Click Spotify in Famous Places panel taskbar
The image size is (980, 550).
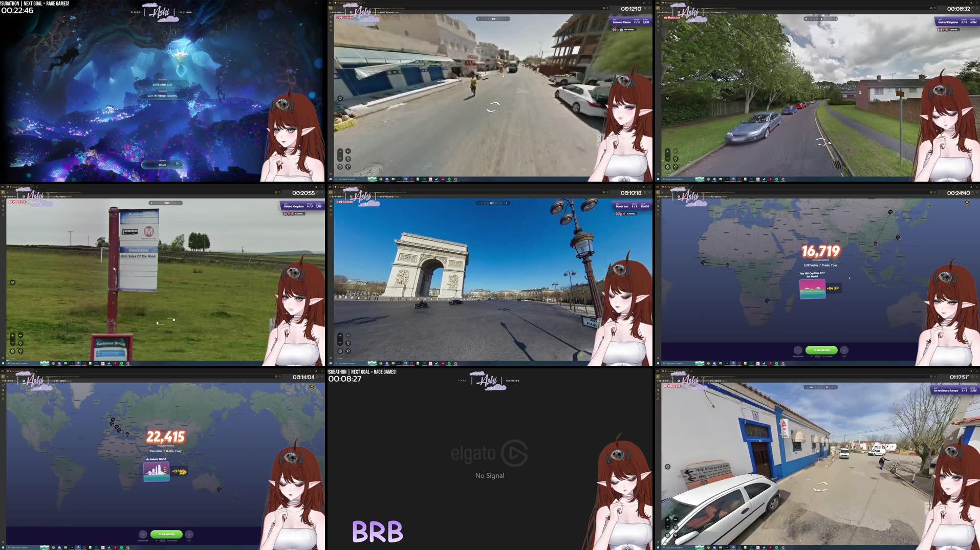click(x=449, y=179)
